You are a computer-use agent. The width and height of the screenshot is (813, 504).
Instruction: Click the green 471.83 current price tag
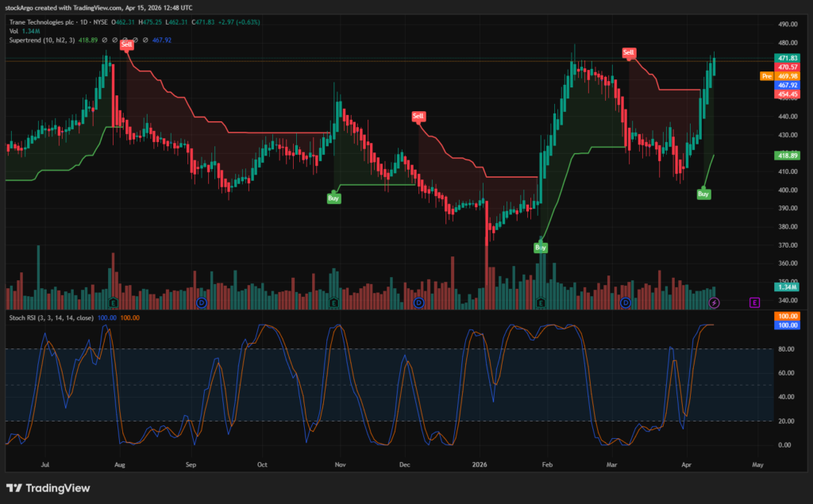(788, 59)
